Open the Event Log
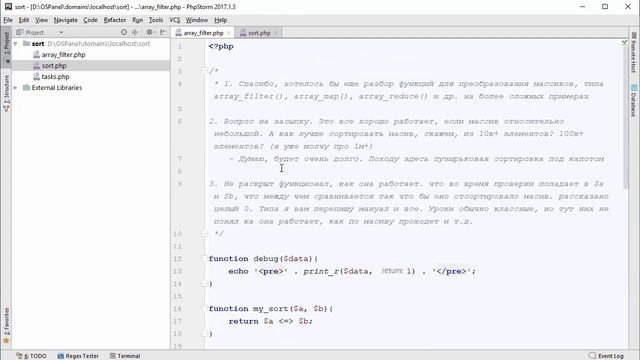Image resolution: width=640 pixels, height=360 pixels. pos(606,356)
